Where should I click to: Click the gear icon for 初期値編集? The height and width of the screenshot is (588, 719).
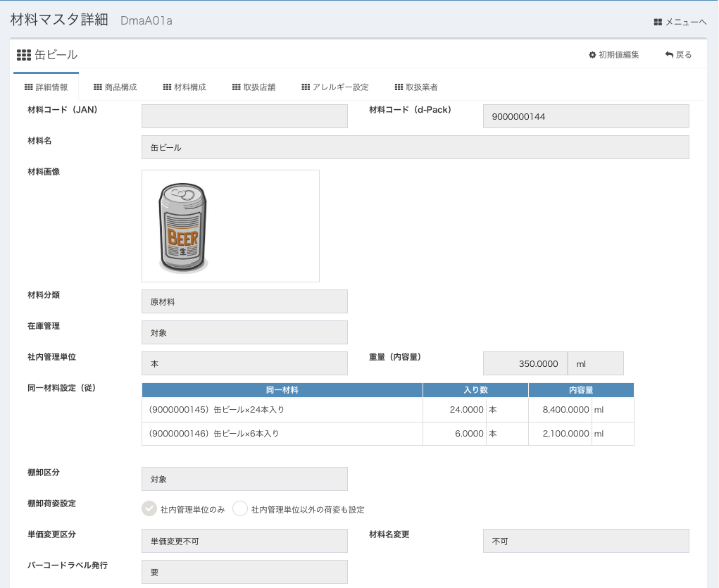click(x=592, y=55)
